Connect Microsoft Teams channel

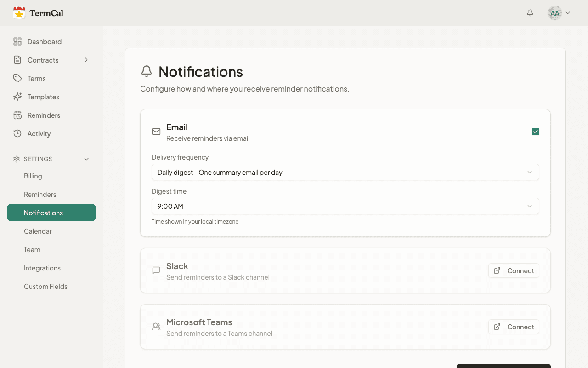514,327
